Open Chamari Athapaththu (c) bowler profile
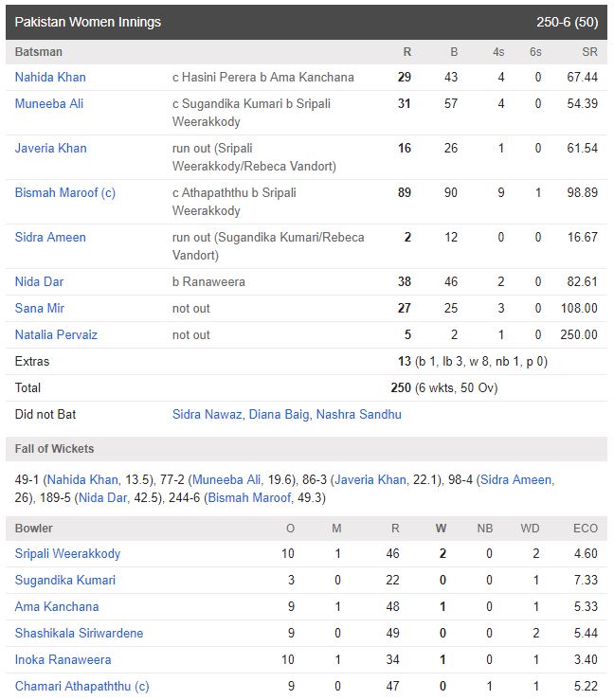Viewport: 614px width, 700px height. pos(81,686)
